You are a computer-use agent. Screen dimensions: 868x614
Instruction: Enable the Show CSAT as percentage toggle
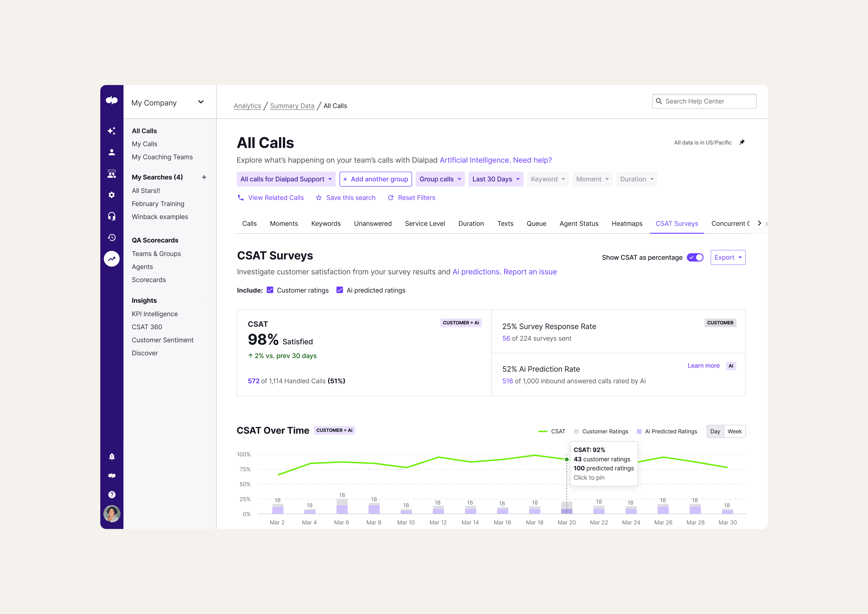tap(695, 257)
